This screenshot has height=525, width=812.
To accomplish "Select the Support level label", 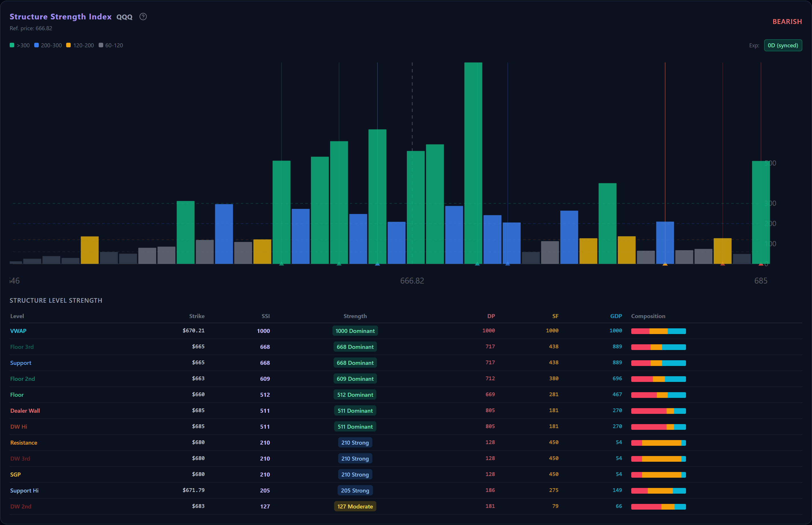I will click(x=21, y=363).
